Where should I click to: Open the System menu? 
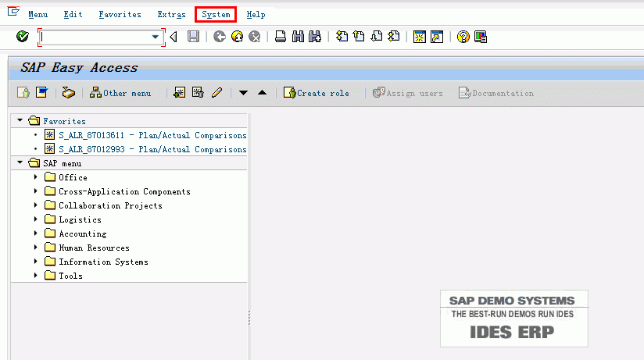click(x=216, y=14)
